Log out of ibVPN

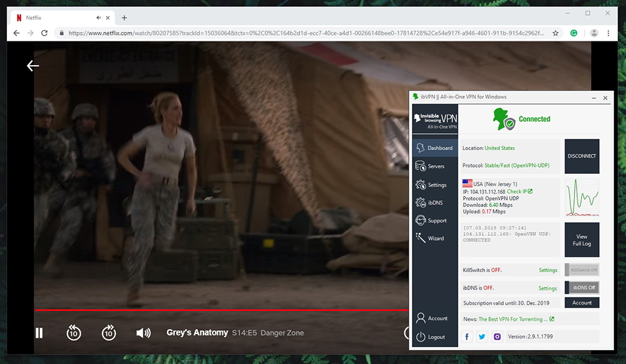[x=435, y=337]
